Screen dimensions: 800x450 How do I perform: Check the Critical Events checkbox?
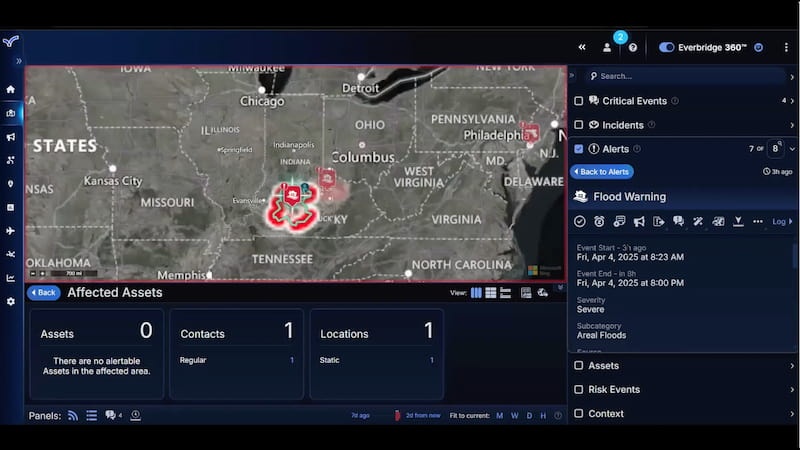pyautogui.click(x=579, y=101)
